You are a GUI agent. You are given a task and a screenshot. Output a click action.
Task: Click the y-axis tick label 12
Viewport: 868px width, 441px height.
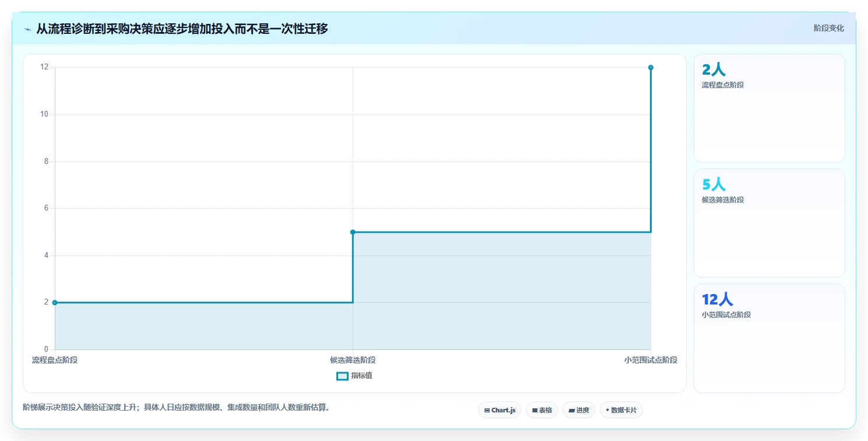[x=44, y=68]
